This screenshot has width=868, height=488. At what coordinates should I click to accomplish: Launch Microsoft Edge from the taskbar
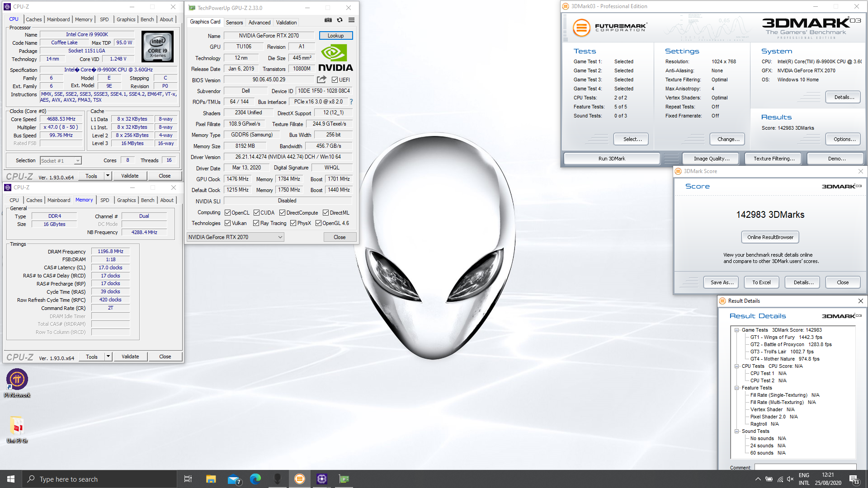click(x=255, y=479)
